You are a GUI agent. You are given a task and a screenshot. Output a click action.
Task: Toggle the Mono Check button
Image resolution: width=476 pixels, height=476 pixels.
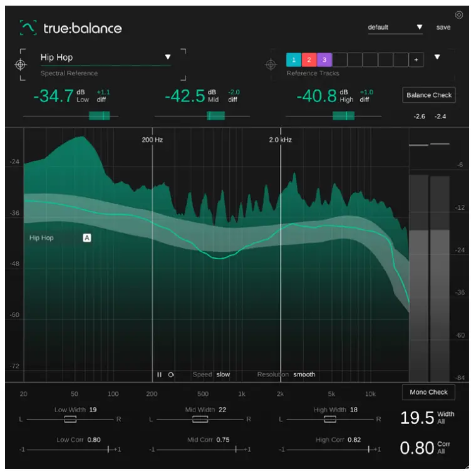coord(428,392)
